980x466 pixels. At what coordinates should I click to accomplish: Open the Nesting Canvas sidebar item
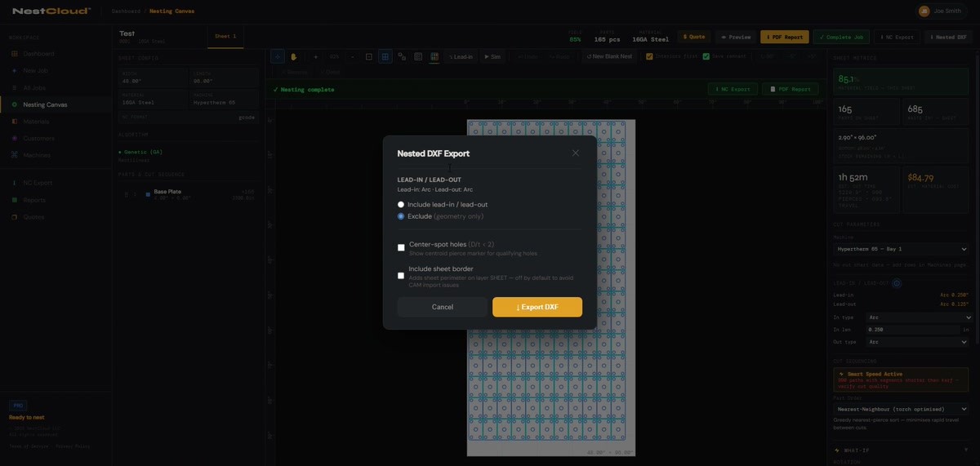[x=56, y=104]
